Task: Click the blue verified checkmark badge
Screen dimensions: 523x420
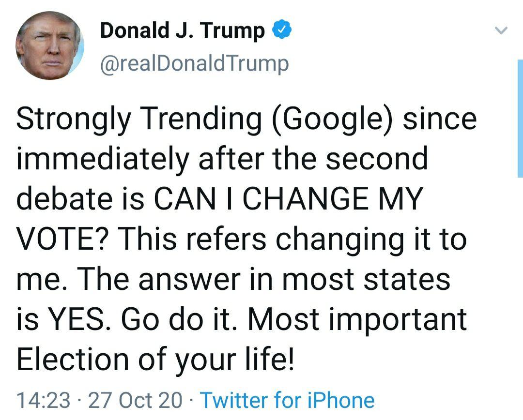Action: (x=282, y=31)
